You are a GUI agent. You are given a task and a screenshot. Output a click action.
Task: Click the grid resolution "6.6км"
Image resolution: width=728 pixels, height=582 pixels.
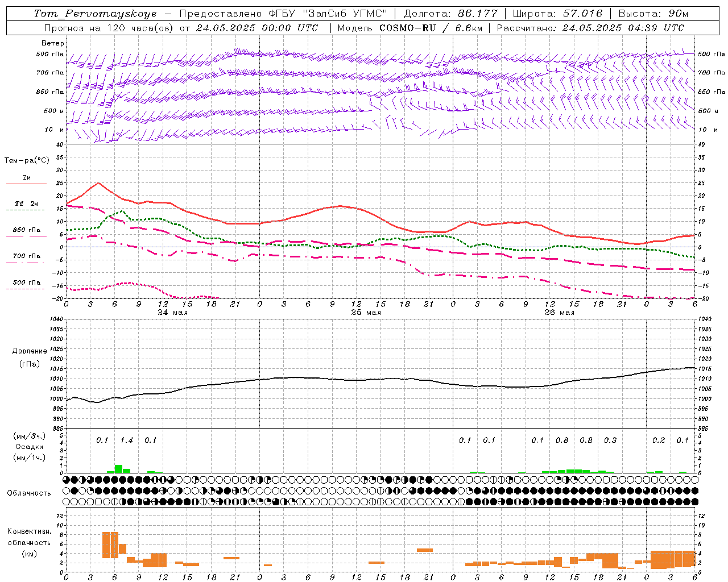468,28
